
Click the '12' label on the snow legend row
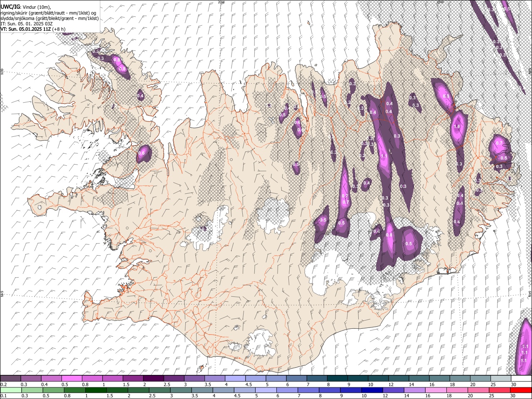[391, 384]
